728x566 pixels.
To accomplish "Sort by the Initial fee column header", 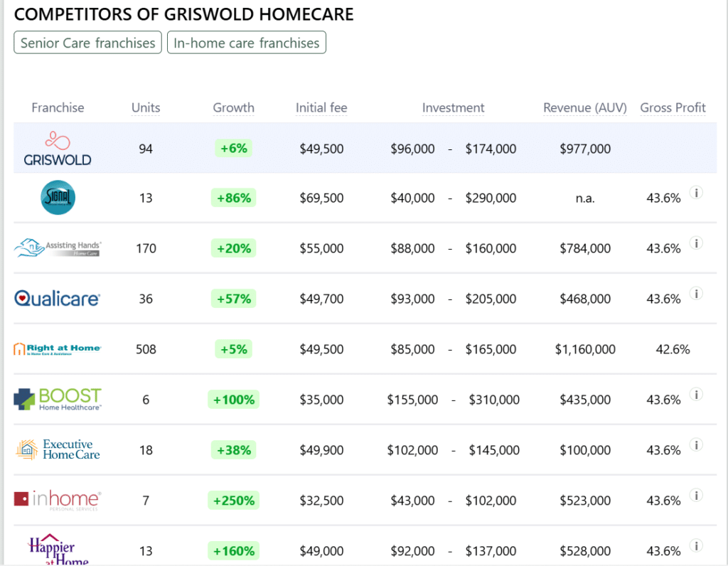I will click(x=321, y=107).
